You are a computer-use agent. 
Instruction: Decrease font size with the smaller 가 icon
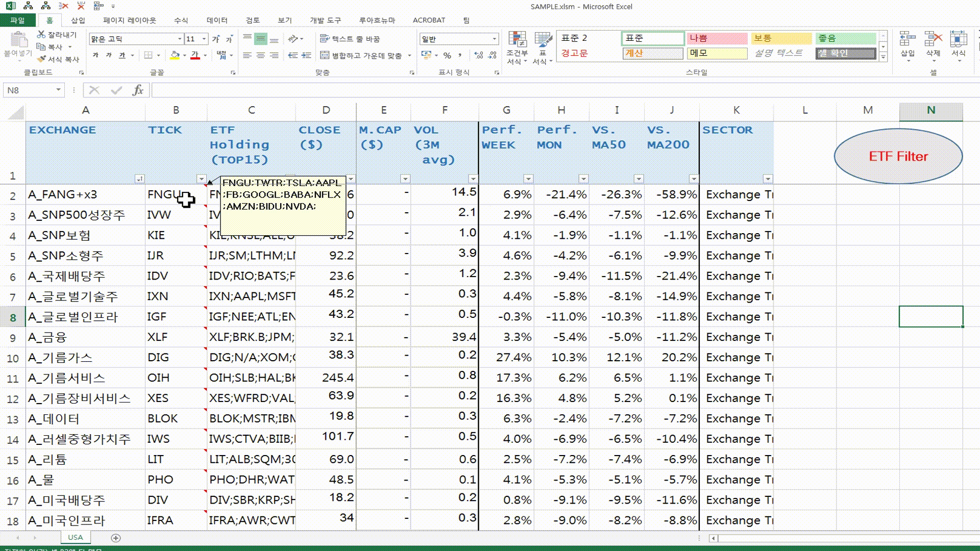tap(229, 39)
